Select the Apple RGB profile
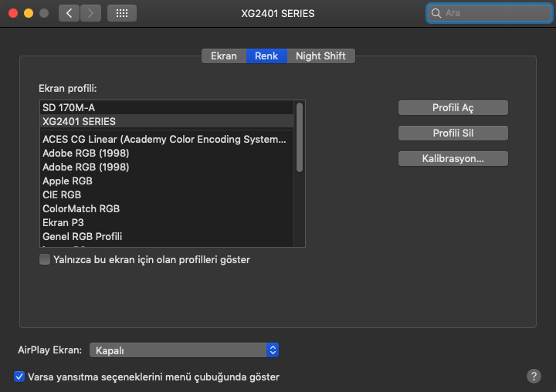 coord(67,181)
